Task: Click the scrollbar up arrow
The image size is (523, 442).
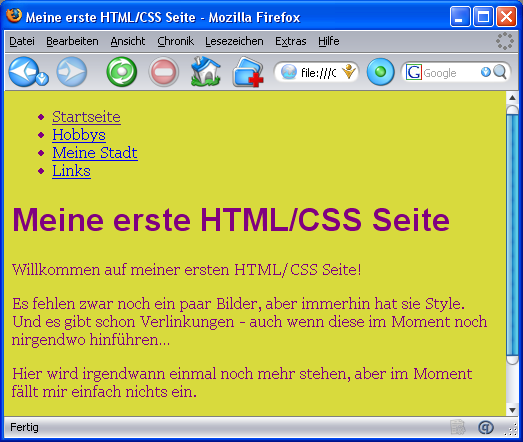Action: [x=512, y=97]
